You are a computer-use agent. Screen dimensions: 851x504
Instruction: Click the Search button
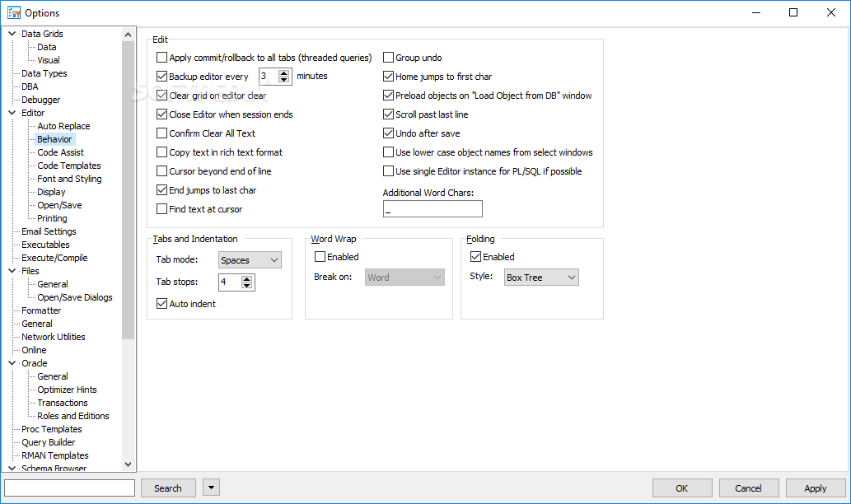click(168, 488)
